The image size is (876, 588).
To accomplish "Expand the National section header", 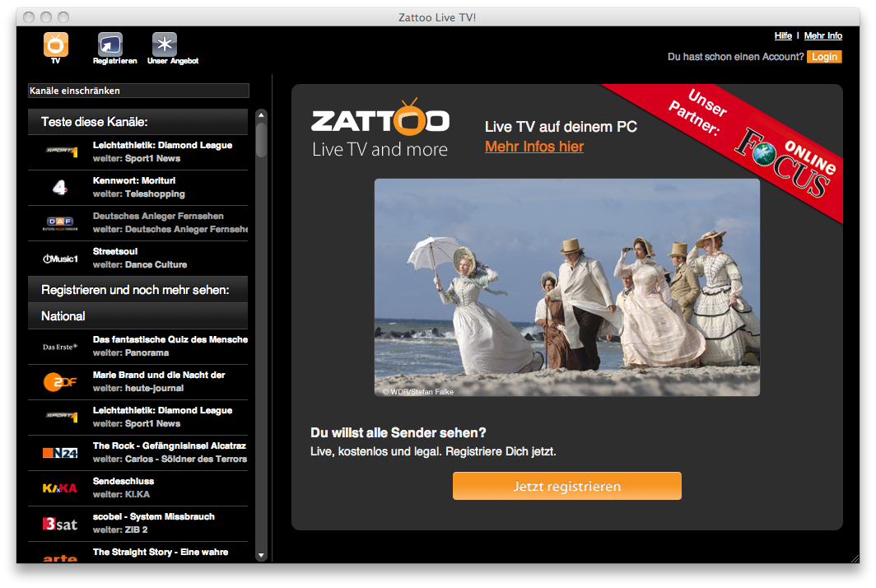I will point(137,315).
